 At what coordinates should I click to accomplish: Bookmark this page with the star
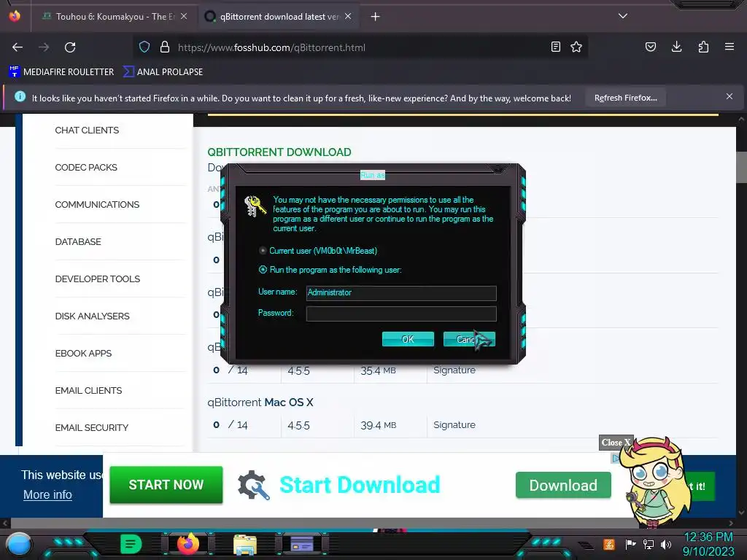coord(576,47)
